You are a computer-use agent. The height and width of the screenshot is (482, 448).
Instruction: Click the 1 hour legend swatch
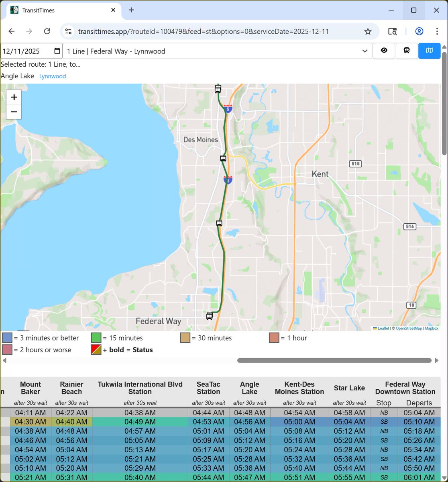pos(274,338)
